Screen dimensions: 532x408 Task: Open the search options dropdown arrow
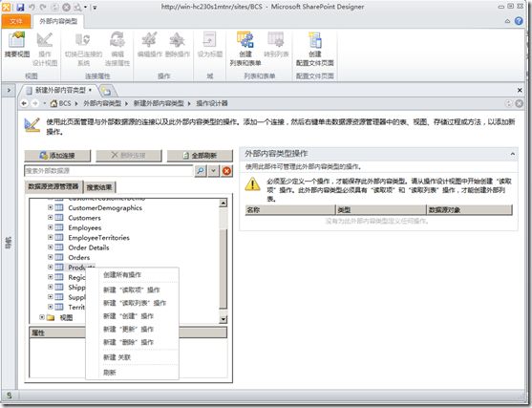click(213, 171)
